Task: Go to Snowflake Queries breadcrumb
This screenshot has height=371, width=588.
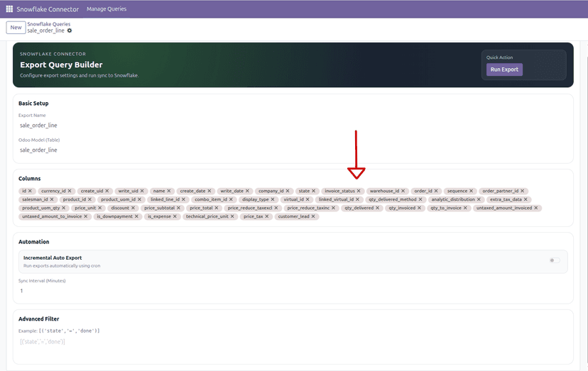Action: (49, 24)
